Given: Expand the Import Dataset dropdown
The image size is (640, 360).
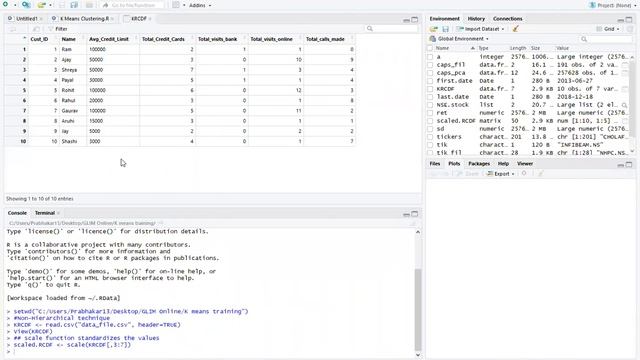Looking at the screenshot, I should click(480, 29).
